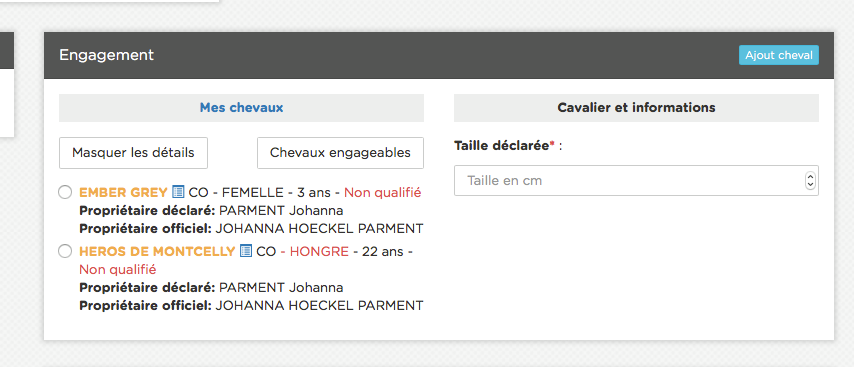Viewport: 854px width, 367px height.
Task: Click the Ajout cheval button
Action: (779, 55)
